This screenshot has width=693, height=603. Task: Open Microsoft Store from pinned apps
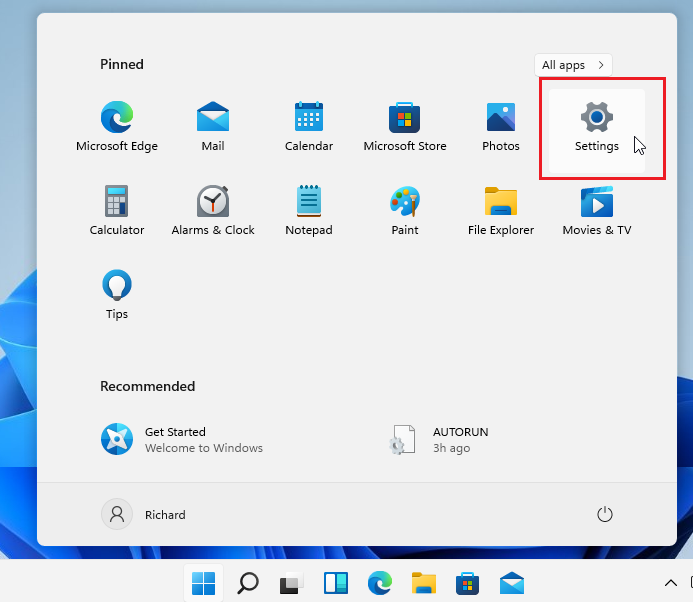tap(405, 127)
